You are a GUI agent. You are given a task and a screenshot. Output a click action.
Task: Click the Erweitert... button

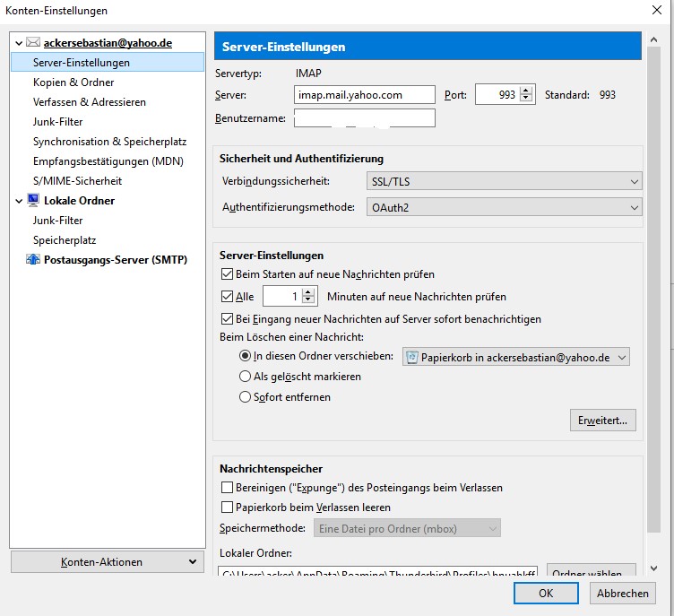coord(602,421)
